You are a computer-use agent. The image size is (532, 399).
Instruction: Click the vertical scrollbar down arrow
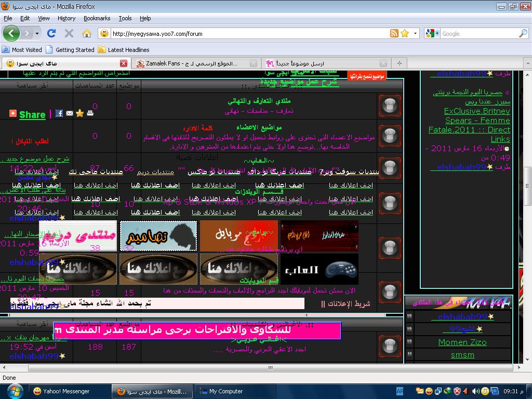tap(528, 360)
